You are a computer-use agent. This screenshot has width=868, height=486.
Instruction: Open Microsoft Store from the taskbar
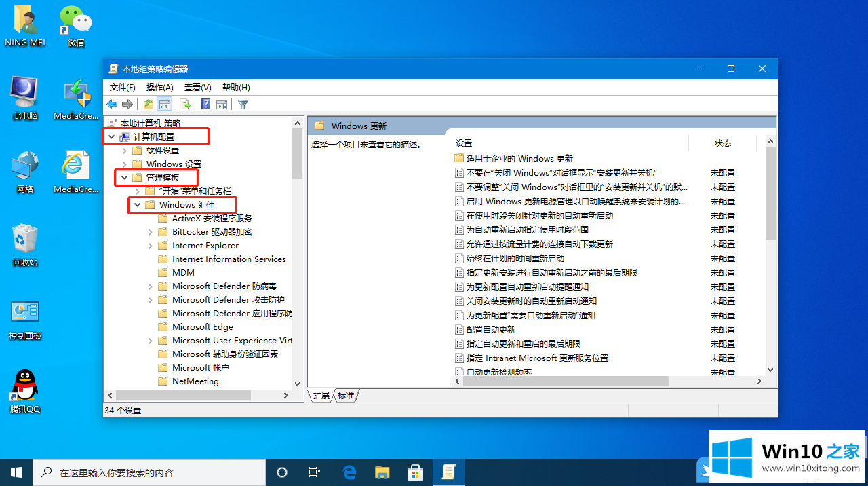click(415, 472)
